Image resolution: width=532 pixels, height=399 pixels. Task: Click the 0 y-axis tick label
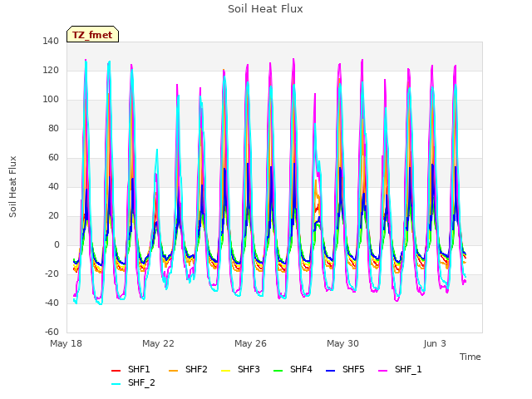point(57,245)
